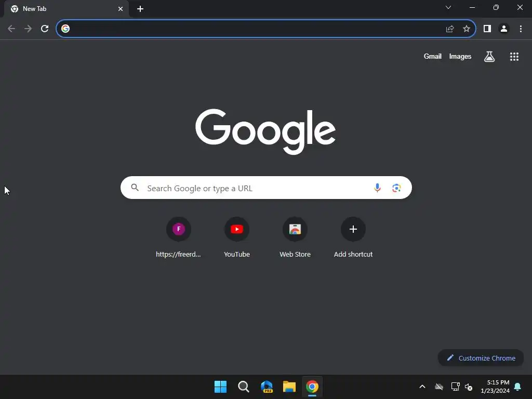Click the network tray icon
Viewport: 532px width, 399px height.
click(455, 387)
